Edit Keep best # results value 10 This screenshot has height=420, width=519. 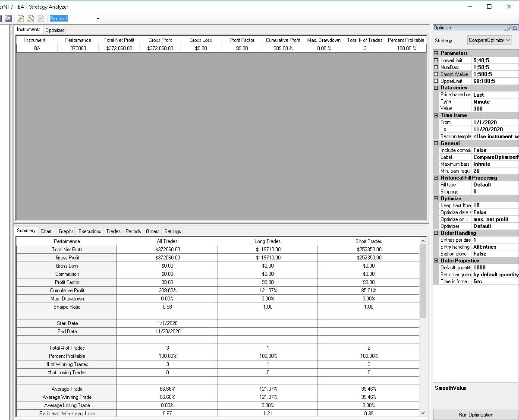[x=495, y=205]
